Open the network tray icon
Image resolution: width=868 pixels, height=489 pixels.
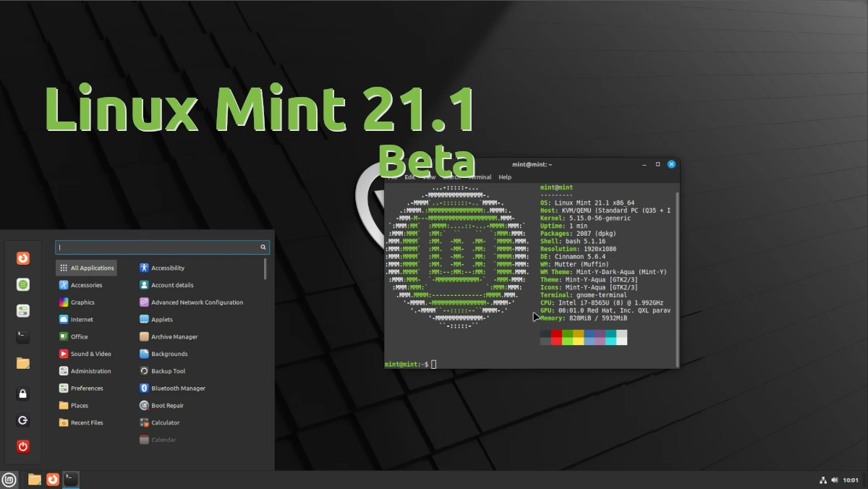click(x=822, y=480)
